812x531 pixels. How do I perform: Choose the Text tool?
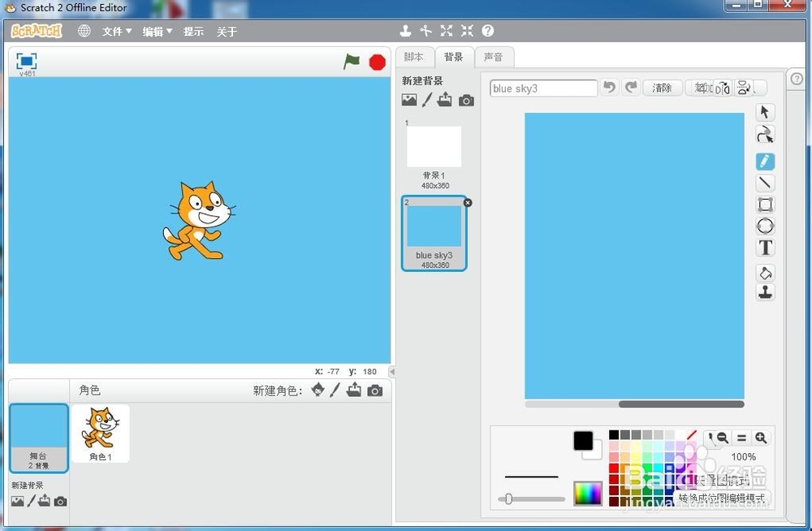click(765, 248)
